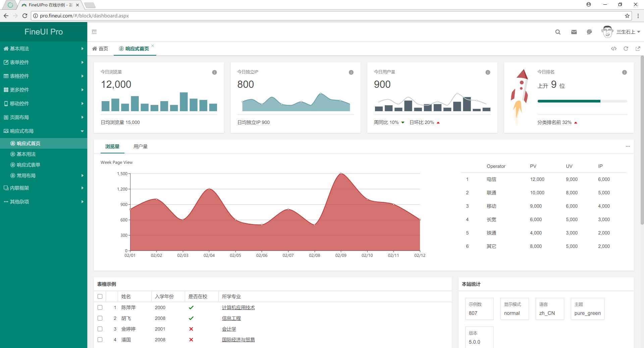Click the 首页 home tab
This screenshot has height=348, width=644.
100,49
